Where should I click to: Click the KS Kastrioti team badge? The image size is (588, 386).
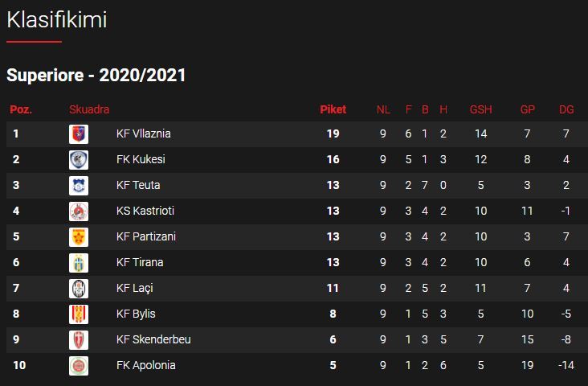(x=79, y=211)
